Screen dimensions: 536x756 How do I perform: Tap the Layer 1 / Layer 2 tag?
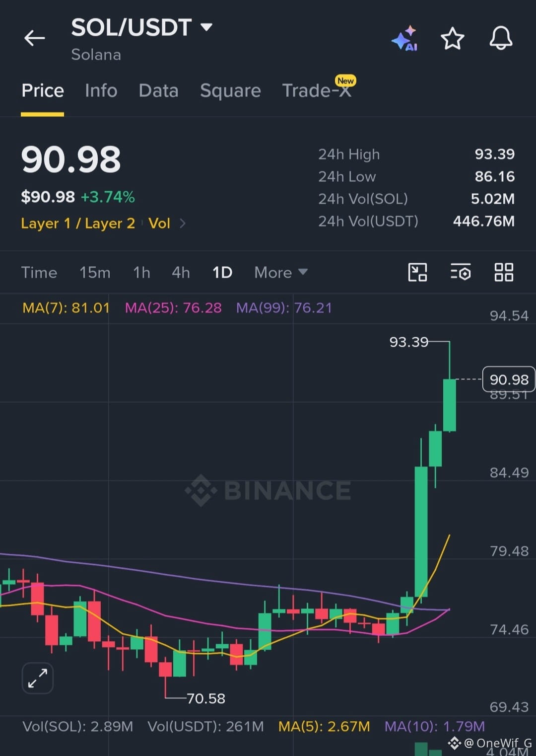click(78, 224)
